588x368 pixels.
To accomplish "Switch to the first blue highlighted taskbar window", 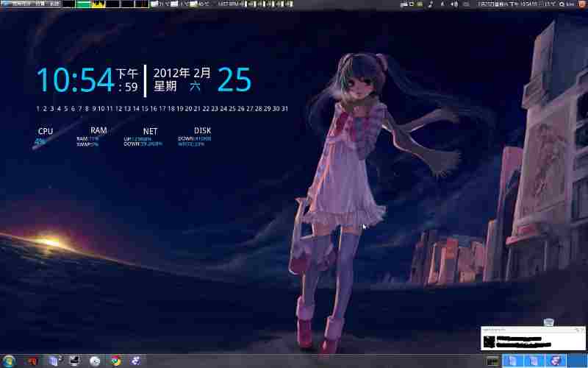I will pos(512,361).
